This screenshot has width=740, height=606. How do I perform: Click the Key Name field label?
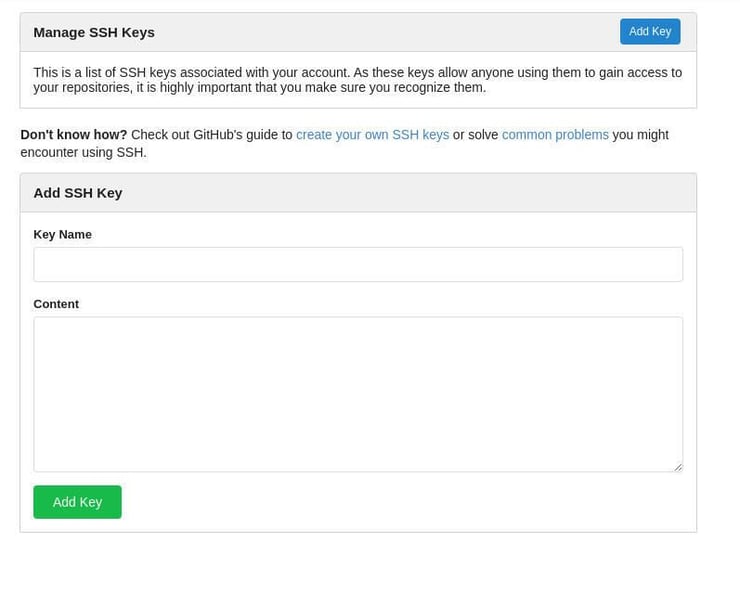pyautogui.click(x=62, y=235)
